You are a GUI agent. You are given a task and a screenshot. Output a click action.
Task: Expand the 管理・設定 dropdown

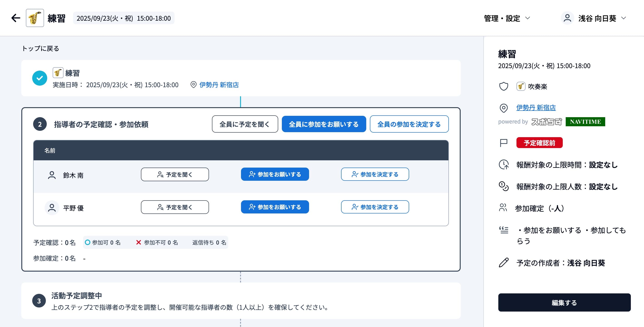point(507,18)
